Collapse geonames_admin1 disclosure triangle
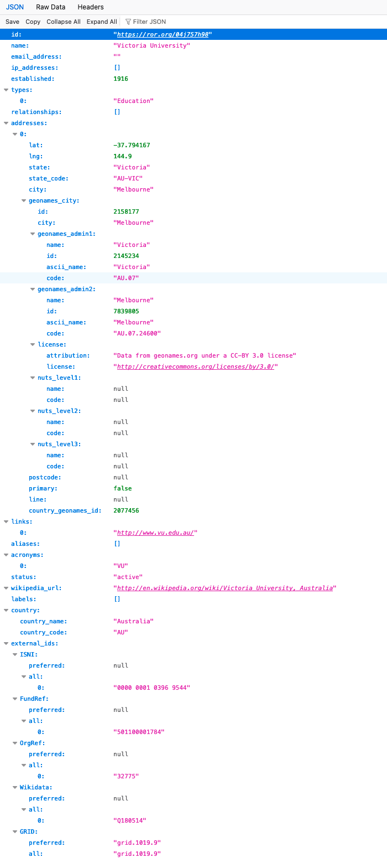This screenshot has width=387, height=868. [x=33, y=234]
